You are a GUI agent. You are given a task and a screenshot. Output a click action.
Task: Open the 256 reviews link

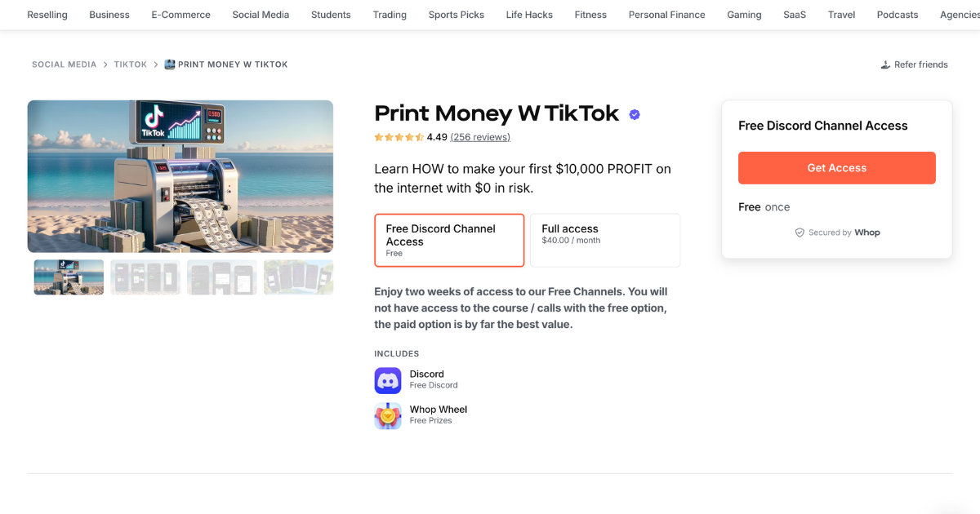pyautogui.click(x=480, y=137)
